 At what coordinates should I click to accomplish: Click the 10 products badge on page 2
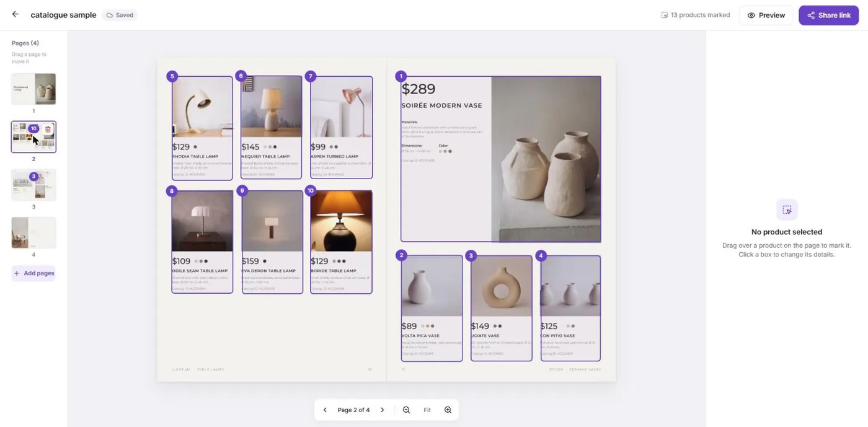click(33, 129)
